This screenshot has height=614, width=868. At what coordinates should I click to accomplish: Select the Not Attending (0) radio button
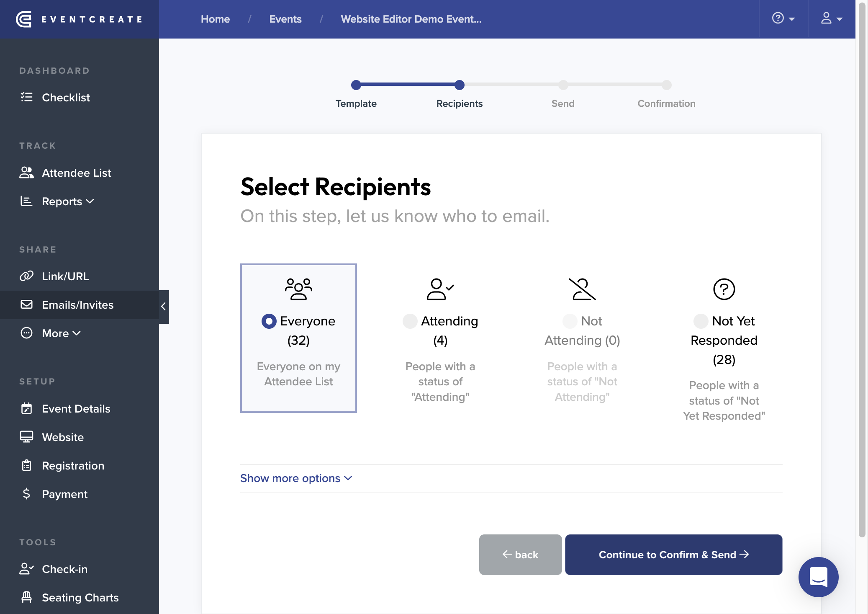click(570, 321)
